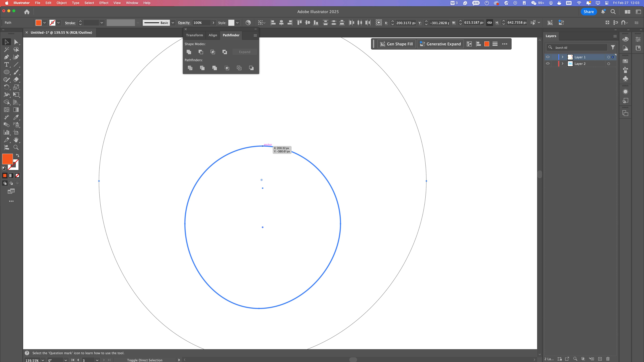This screenshot has height=362, width=644.
Task: Switch to the Align tab
Action: pyautogui.click(x=213, y=35)
